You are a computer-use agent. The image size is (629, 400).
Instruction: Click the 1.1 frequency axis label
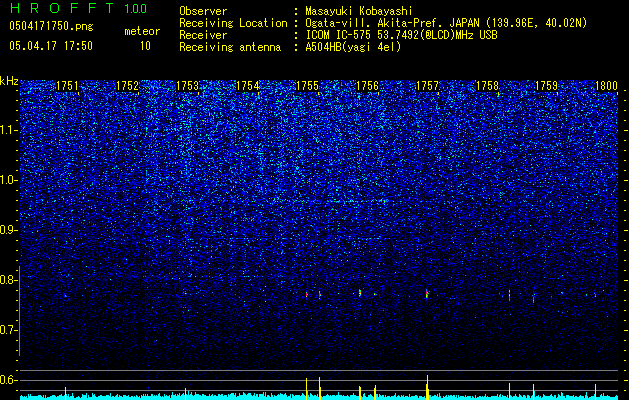pos(9,130)
